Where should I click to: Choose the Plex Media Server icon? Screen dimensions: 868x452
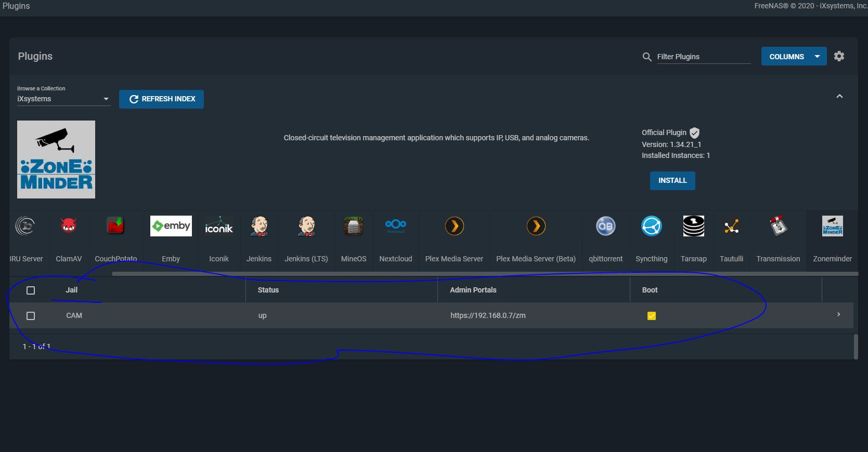click(x=455, y=226)
